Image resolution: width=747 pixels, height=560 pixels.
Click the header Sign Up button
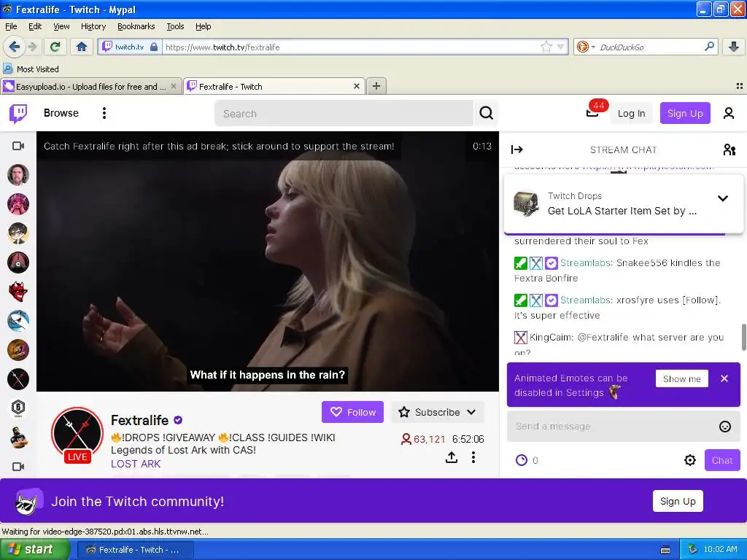(685, 113)
